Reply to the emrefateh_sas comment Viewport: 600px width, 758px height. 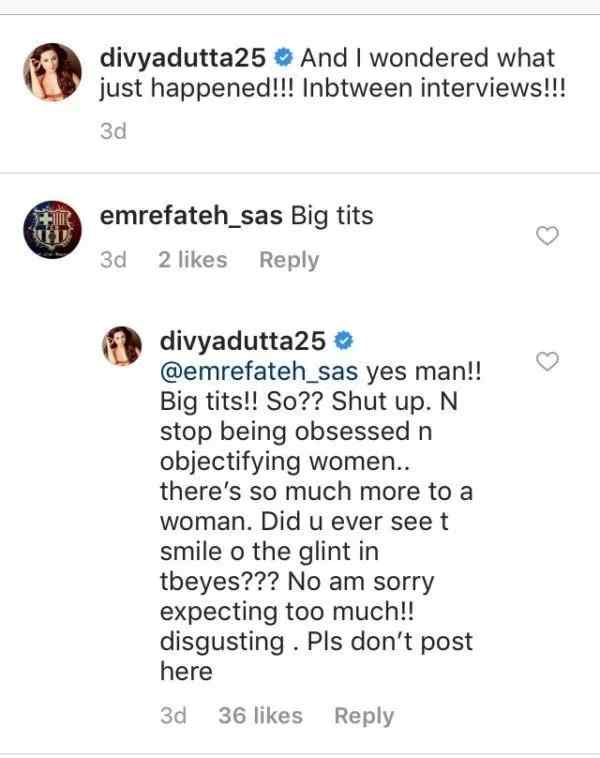coord(289,260)
